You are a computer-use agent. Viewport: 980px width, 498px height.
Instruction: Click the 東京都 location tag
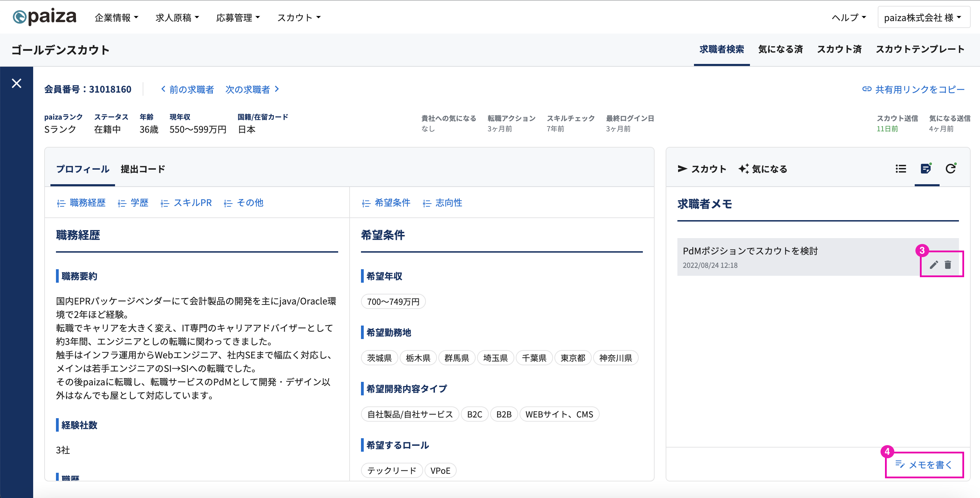click(573, 358)
